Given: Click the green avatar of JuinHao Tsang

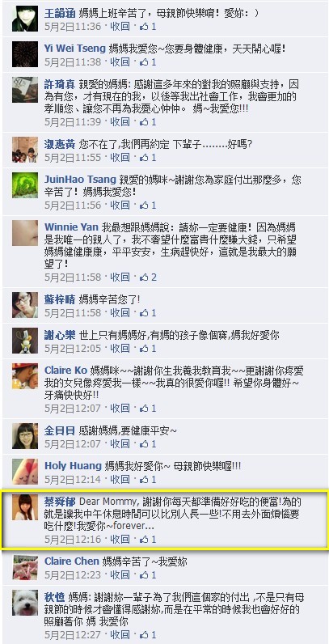Looking at the screenshot, I should point(25,185).
